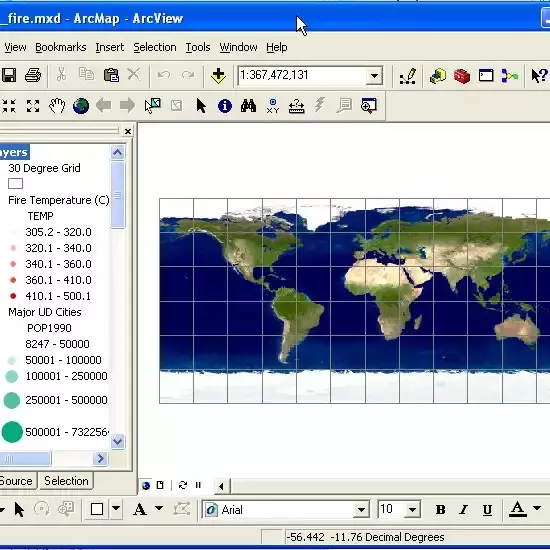Open the red ArcToolbox icon
This screenshot has width=550, height=550.
click(x=462, y=76)
